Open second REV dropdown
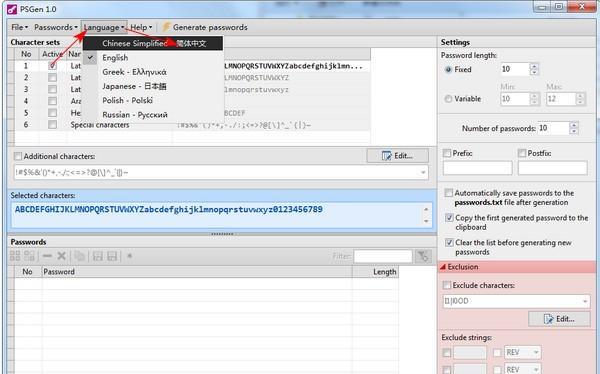This screenshot has width=600, height=374. pyautogui.click(x=522, y=369)
